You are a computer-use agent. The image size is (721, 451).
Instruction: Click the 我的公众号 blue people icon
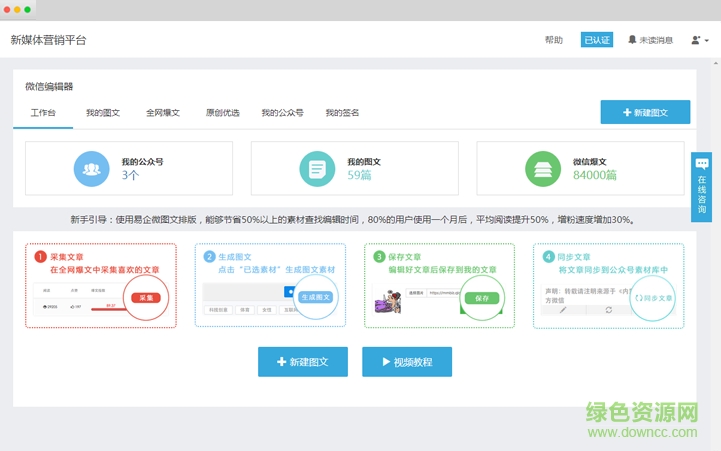pyautogui.click(x=91, y=168)
